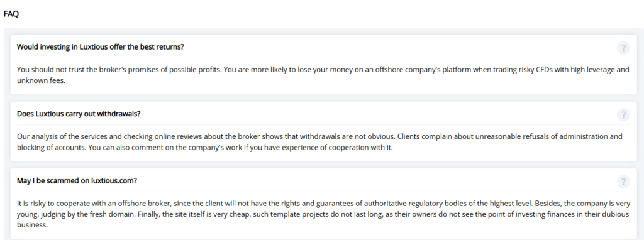
Task: Collapse the 'Would investing in Luxtious offer the best returns?' question
Action: click(323, 46)
